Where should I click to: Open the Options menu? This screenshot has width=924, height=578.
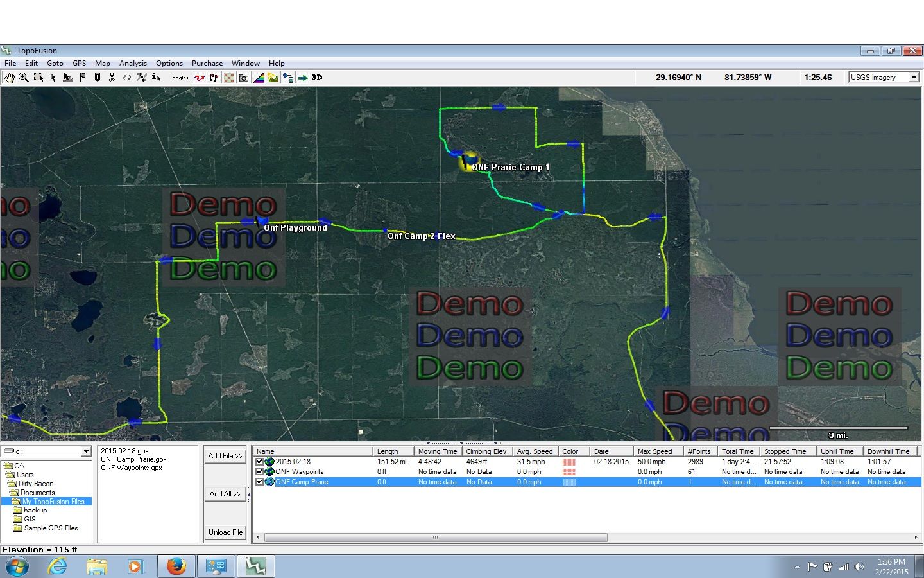pos(169,63)
